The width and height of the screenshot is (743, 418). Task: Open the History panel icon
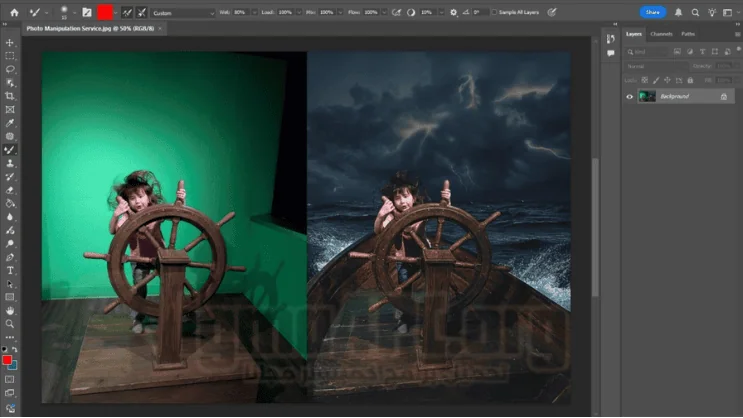tap(610, 38)
